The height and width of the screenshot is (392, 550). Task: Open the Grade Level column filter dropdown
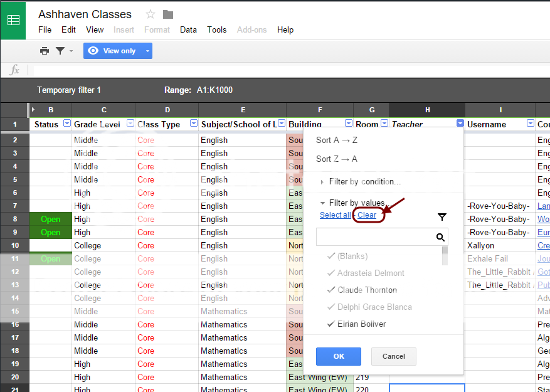tap(130, 124)
